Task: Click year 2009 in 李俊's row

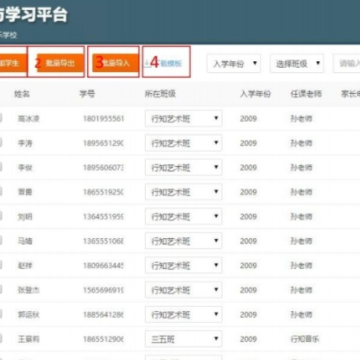Action: [248, 168]
